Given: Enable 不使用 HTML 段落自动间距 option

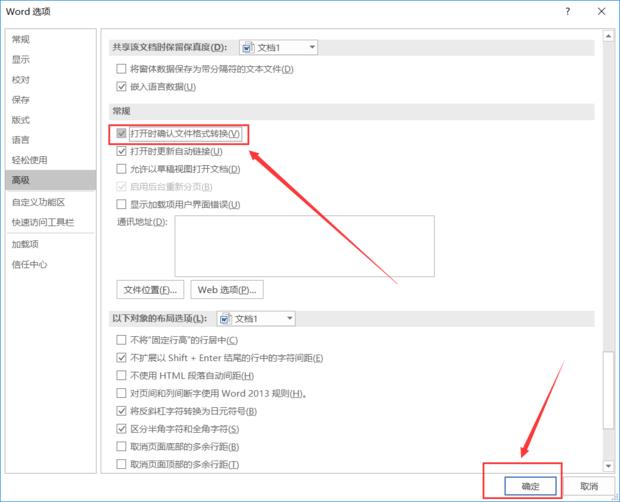Looking at the screenshot, I should point(122,375).
